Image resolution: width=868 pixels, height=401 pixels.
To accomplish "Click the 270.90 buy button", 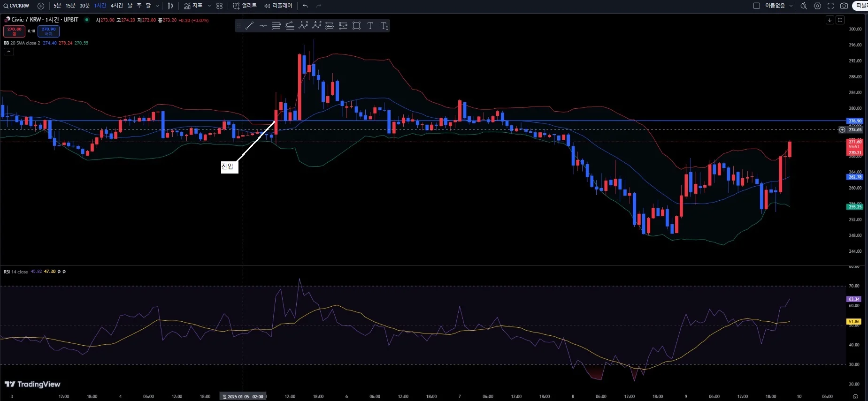I will [48, 31].
